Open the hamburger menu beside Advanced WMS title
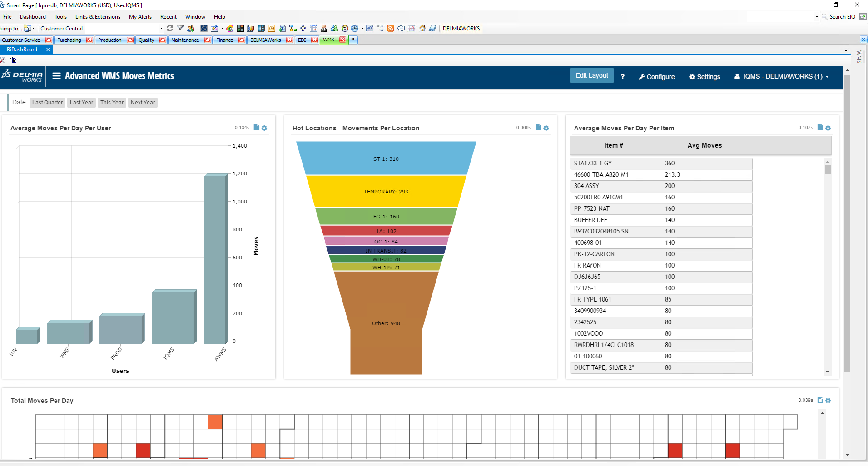Viewport: 868px width, 466px height. point(56,76)
